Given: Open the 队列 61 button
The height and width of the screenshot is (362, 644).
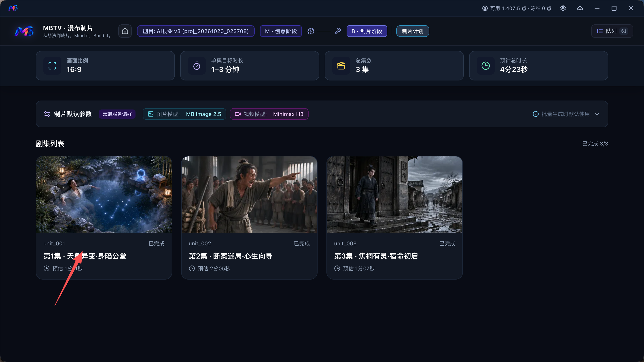Looking at the screenshot, I should pos(612,31).
